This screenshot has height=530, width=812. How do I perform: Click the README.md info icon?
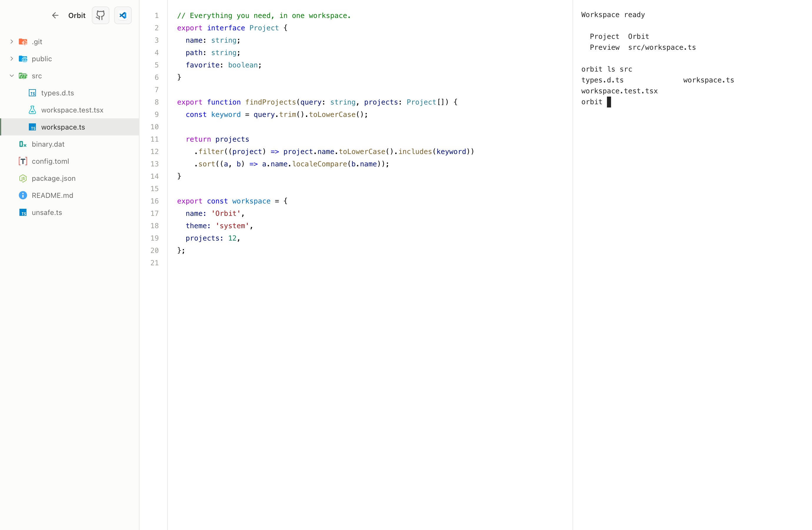(x=23, y=195)
